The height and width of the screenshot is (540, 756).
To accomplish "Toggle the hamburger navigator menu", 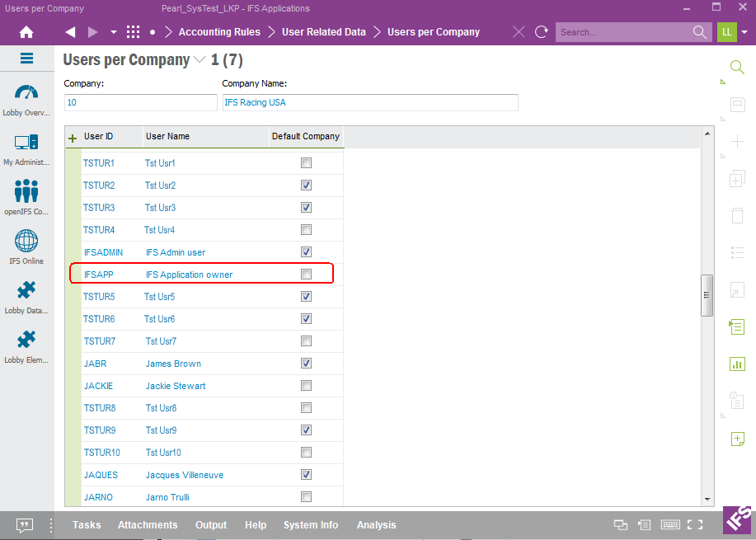I will pyautogui.click(x=26, y=59).
